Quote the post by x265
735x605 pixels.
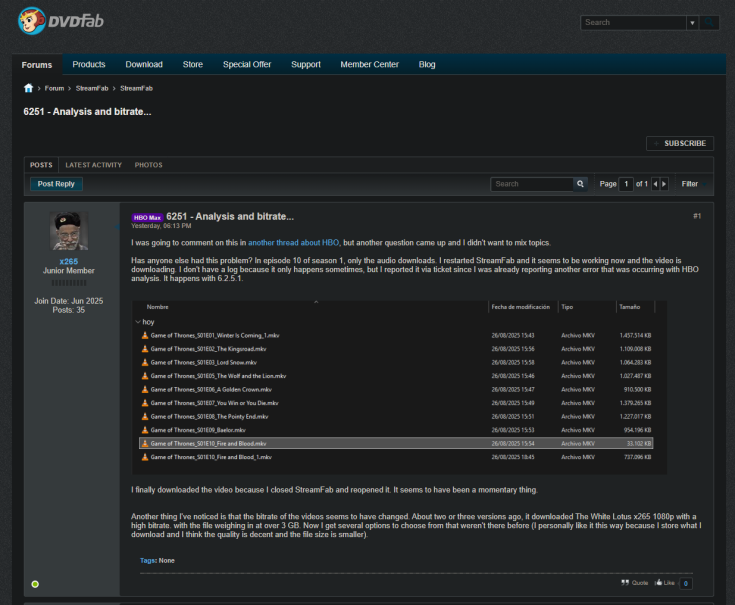pos(635,582)
